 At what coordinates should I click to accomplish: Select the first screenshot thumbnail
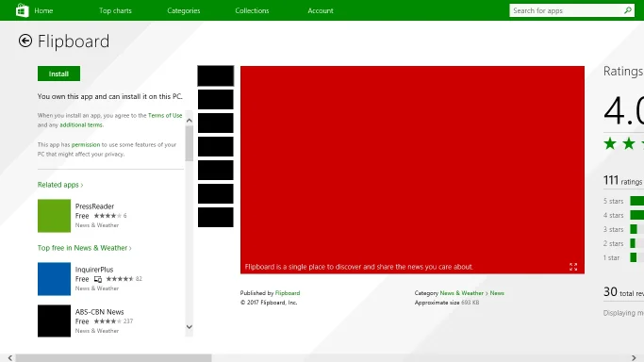216,76
